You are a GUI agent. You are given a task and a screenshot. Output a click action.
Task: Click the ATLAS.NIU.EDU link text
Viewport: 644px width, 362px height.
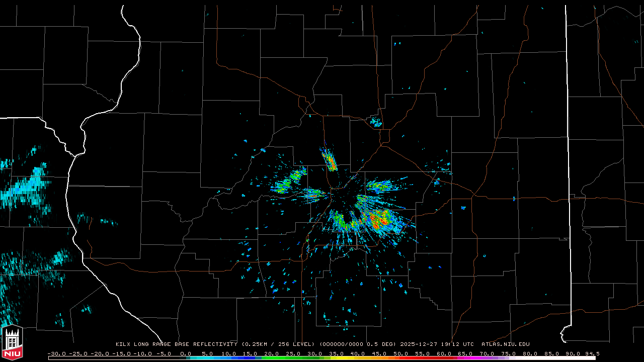[x=505, y=344]
